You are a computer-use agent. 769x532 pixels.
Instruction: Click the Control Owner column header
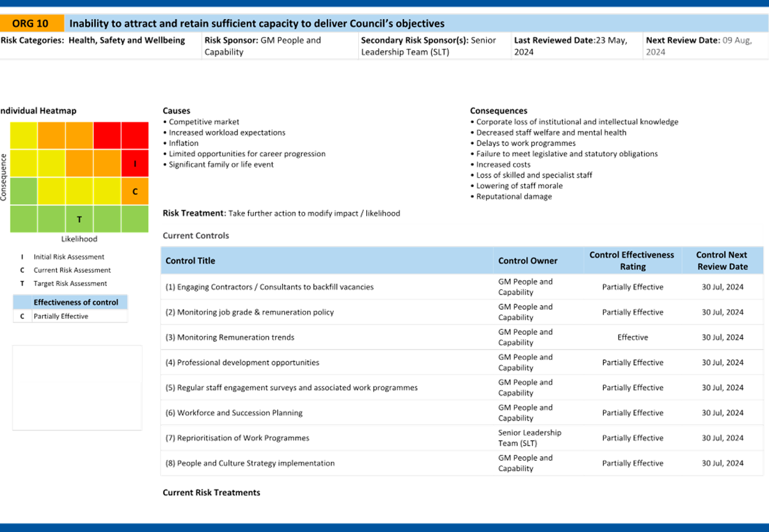click(527, 261)
